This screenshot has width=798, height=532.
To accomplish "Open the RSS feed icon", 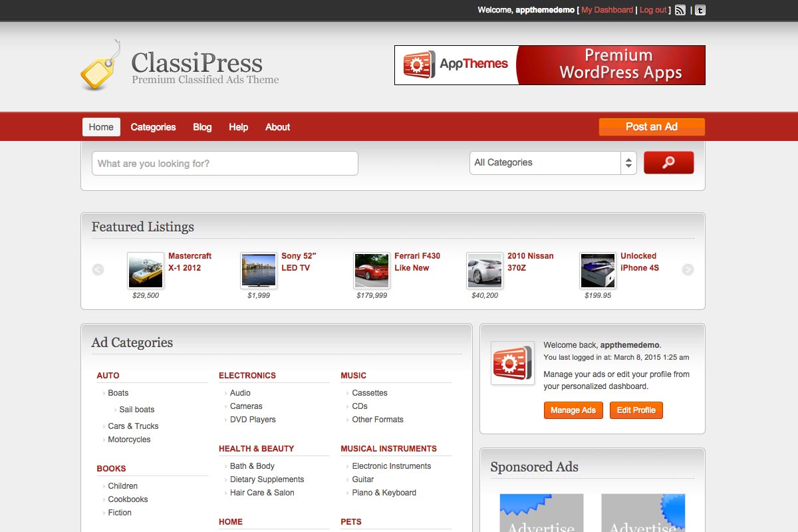I will 680,10.
